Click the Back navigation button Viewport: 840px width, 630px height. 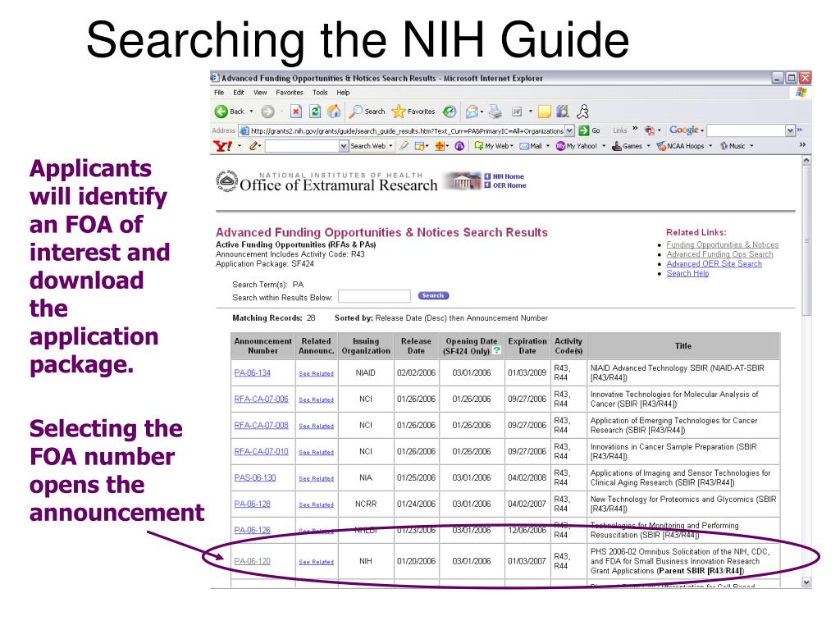coord(230,112)
